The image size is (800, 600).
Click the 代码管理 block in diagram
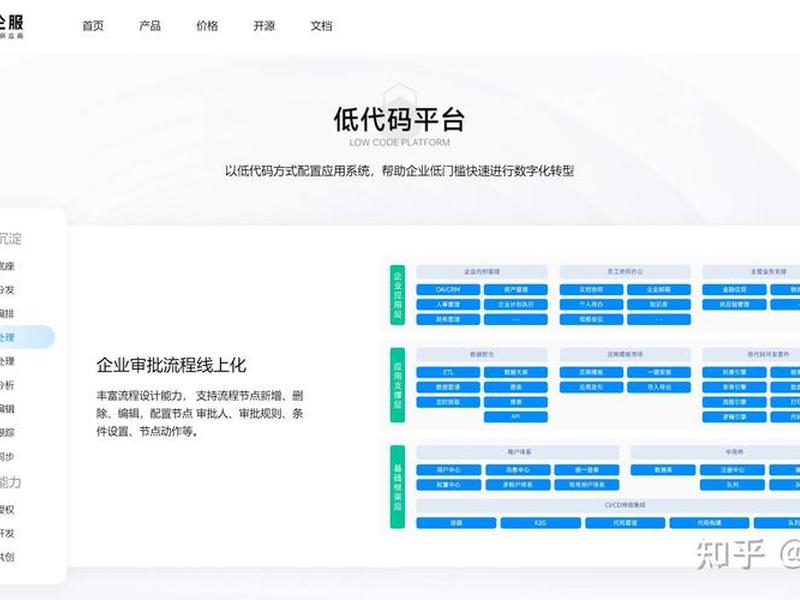(x=625, y=523)
